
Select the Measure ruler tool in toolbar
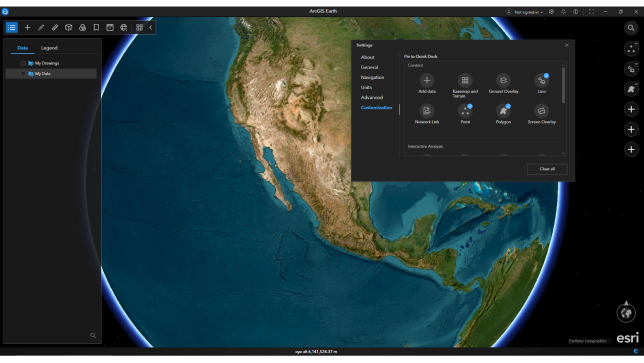[x=55, y=28]
